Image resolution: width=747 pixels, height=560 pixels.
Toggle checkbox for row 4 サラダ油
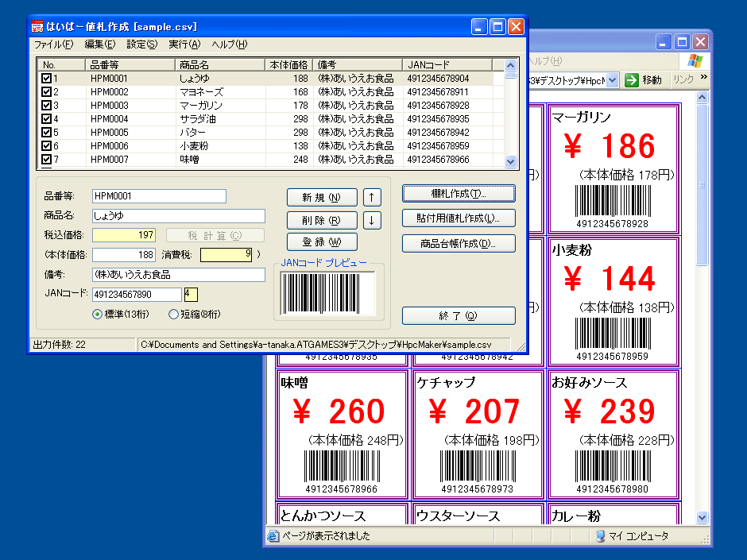(46, 118)
